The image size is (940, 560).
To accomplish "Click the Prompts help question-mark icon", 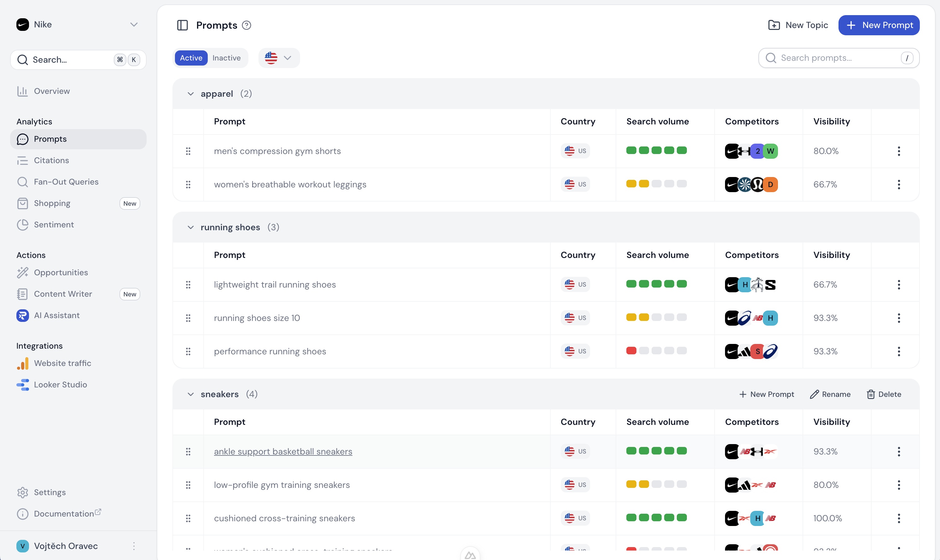I will pyautogui.click(x=246, y=25).
